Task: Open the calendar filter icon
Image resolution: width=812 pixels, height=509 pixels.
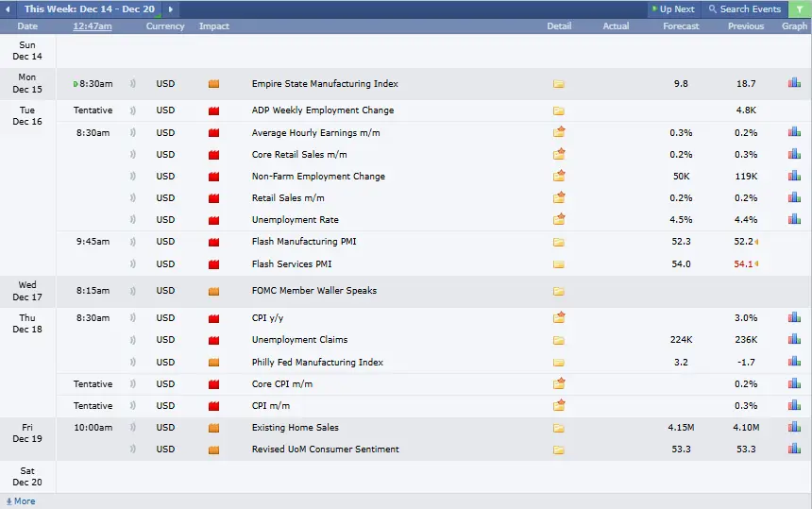Action: 800,9
